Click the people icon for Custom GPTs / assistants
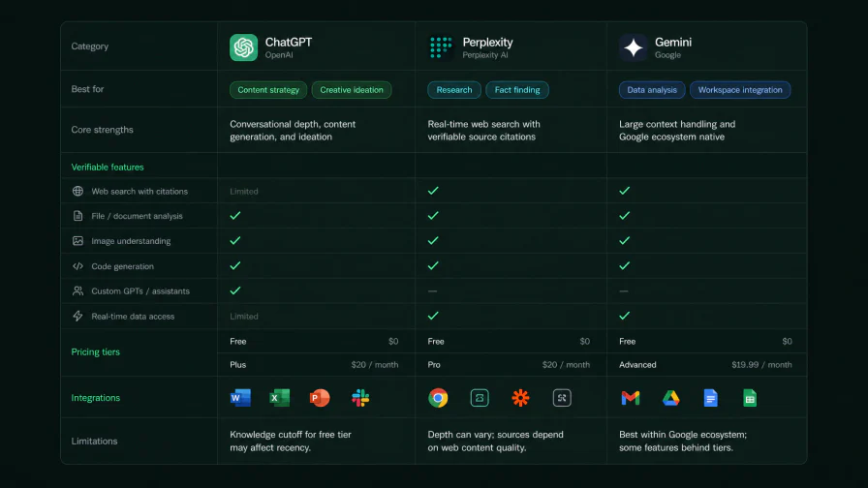868x488 pixels. tap(78, 290)
